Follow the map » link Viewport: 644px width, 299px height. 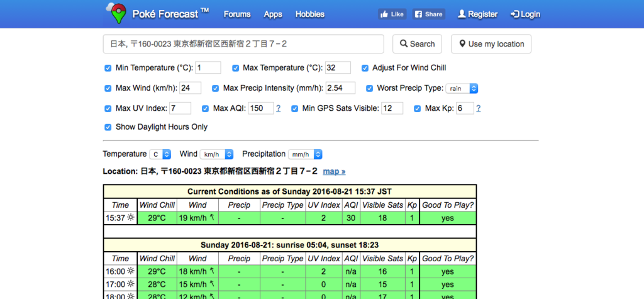(x=334, y=171)
